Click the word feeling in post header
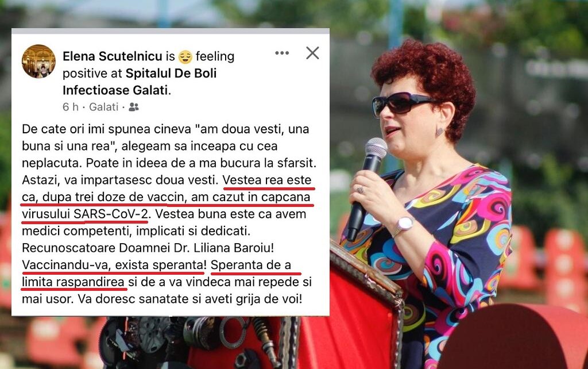This screenshot has width=588, height=369. pyautogui.click(x=215, y=56)
